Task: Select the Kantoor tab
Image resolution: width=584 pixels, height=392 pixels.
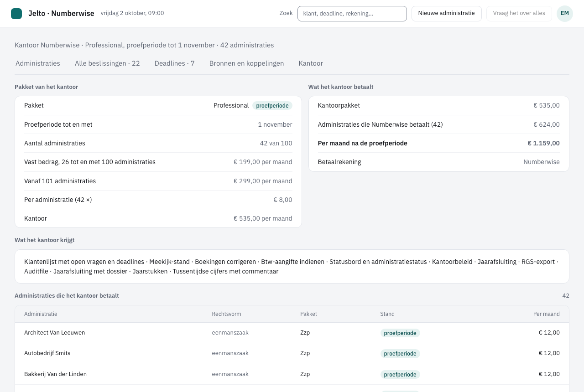Action: click(x=311, y=63)
